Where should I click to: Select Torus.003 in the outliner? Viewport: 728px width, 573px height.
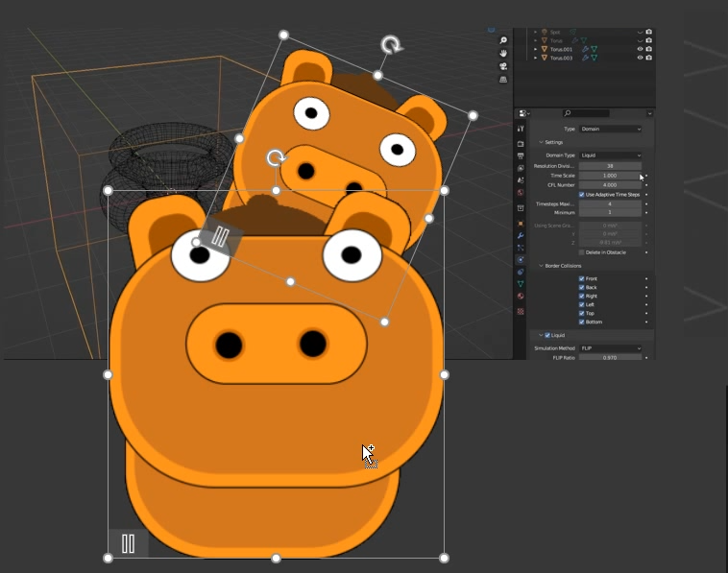click(561, 58)
